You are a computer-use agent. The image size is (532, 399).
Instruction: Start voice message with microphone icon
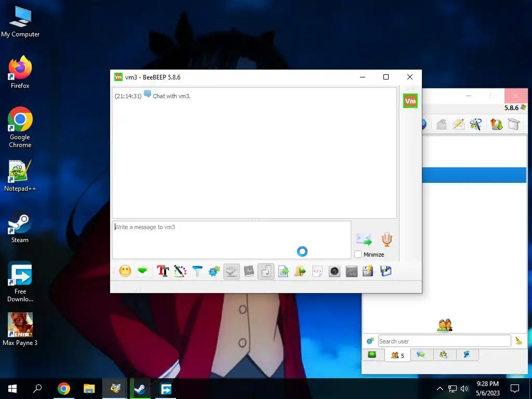387,239
